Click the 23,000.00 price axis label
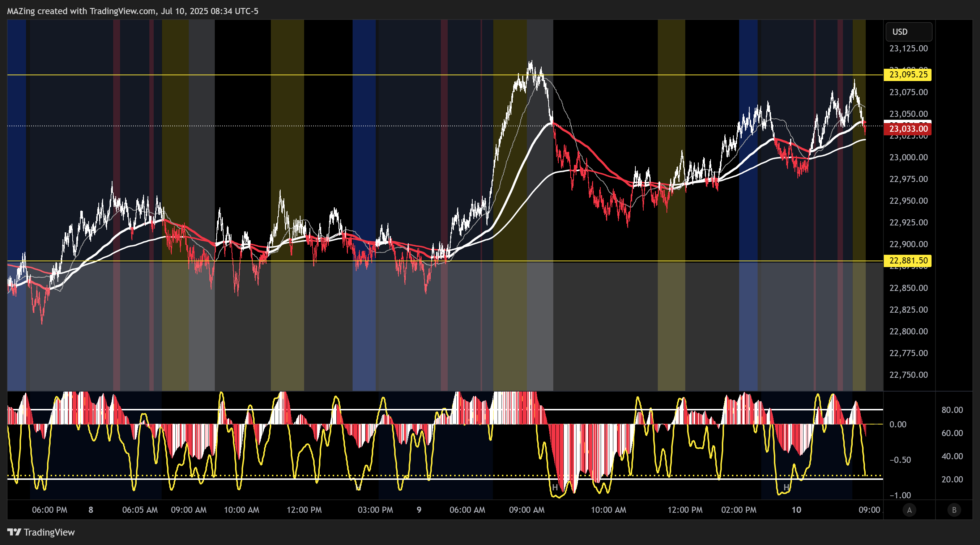The width and height of the screenshot is (980, 545). (908, 157)
